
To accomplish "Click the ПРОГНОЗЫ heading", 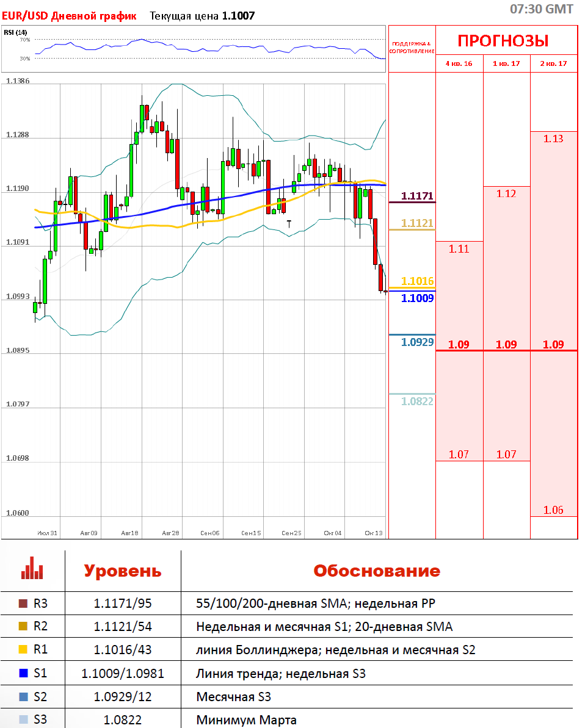I will pos(503,41).
